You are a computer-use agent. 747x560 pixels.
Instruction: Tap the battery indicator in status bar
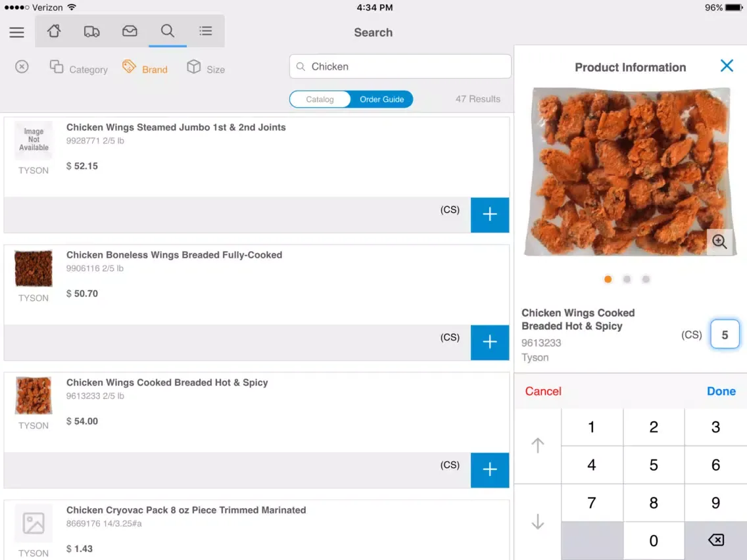point(734,8)
